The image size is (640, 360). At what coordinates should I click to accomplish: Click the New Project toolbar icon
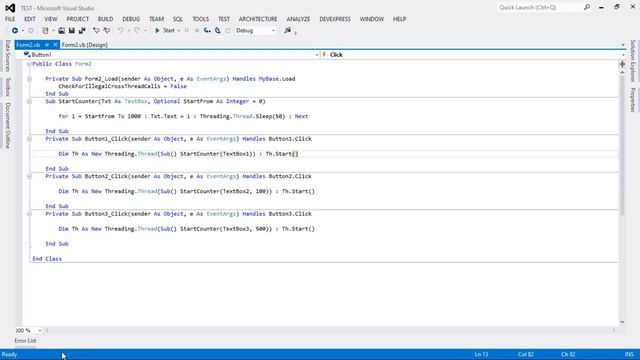[45, 31]
